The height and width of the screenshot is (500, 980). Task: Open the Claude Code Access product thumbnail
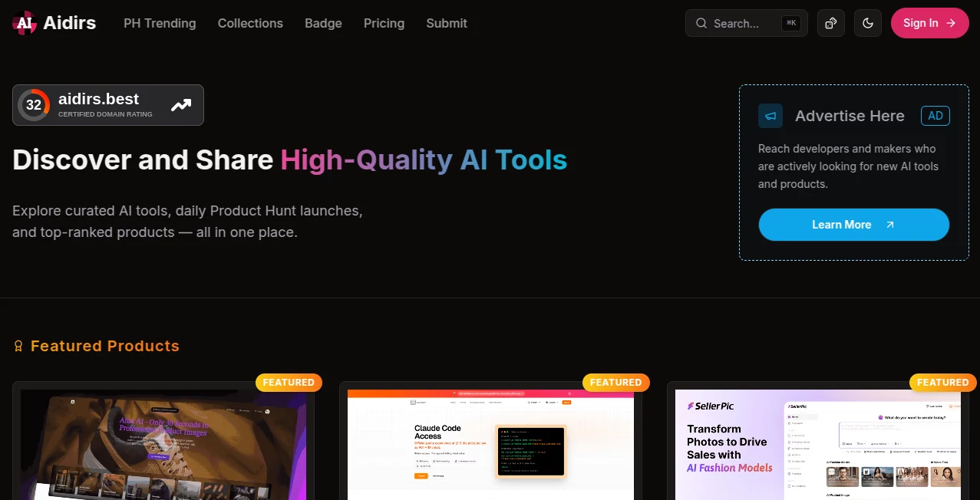[x=490, y=445]
